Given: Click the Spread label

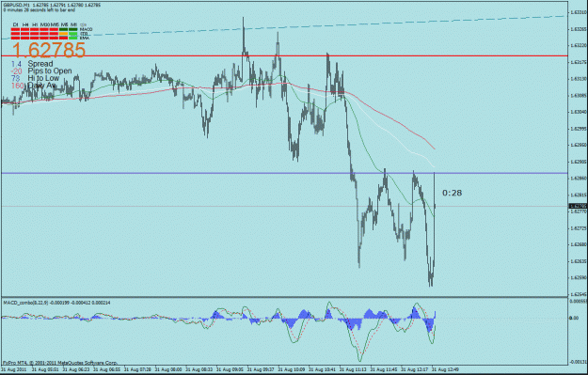Looking at the screenshot, I should point(40,64).
